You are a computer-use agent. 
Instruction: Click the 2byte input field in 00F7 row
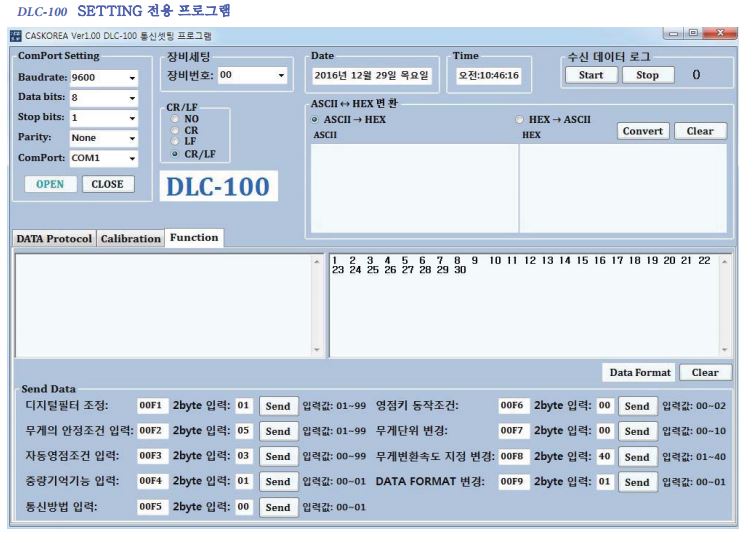point(605,430)
